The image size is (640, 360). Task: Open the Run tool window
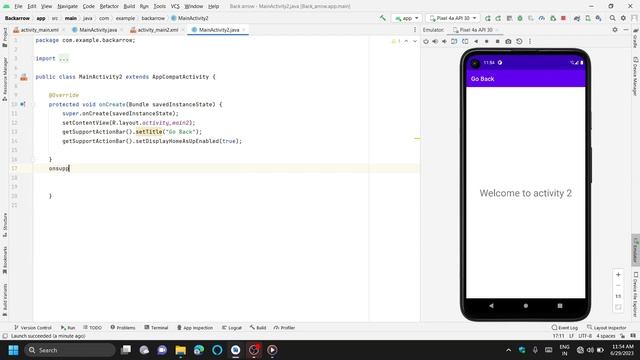[x=68, y=328]
